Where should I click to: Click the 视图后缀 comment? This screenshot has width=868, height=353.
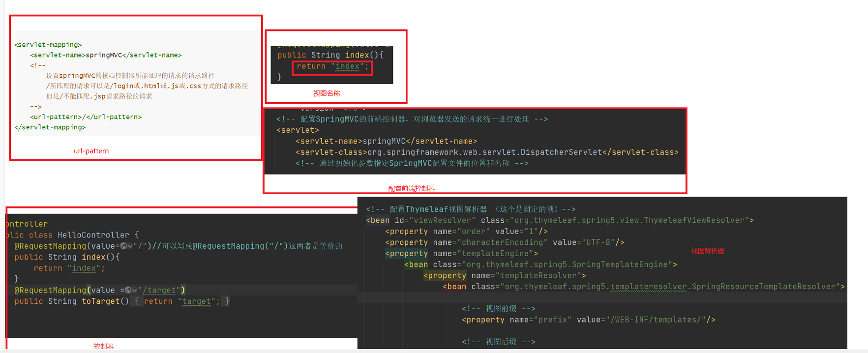(499, 342)
